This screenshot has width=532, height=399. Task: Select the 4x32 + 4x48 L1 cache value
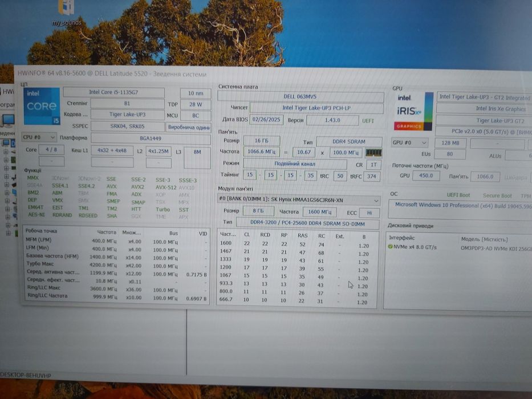pyautogui.click(x=112, y=150)
